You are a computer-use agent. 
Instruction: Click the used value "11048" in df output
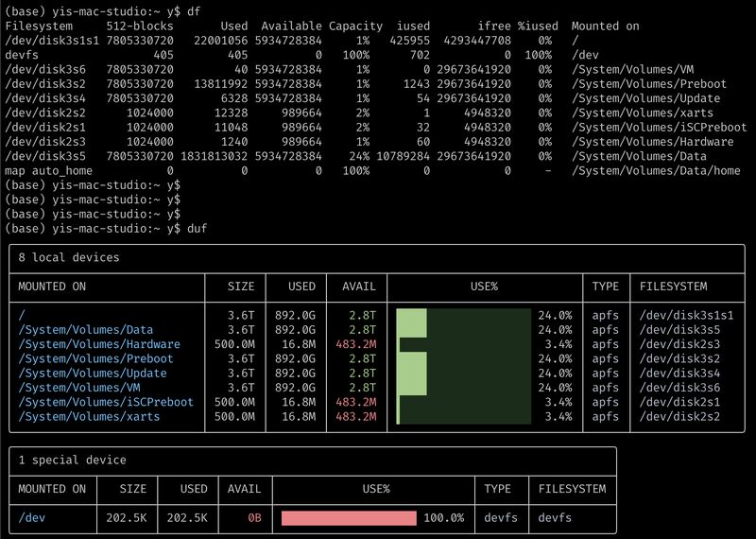pyautogui.click(x=231, y=128)
